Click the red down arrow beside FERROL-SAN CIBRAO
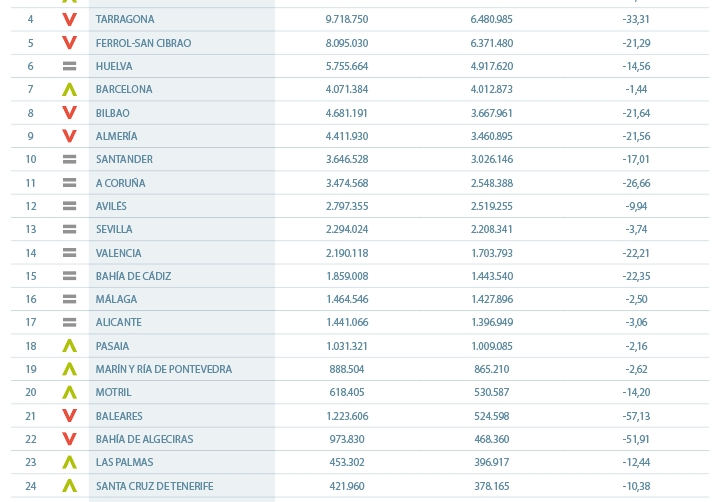This screenshot has height=502, width=722. 70,43
